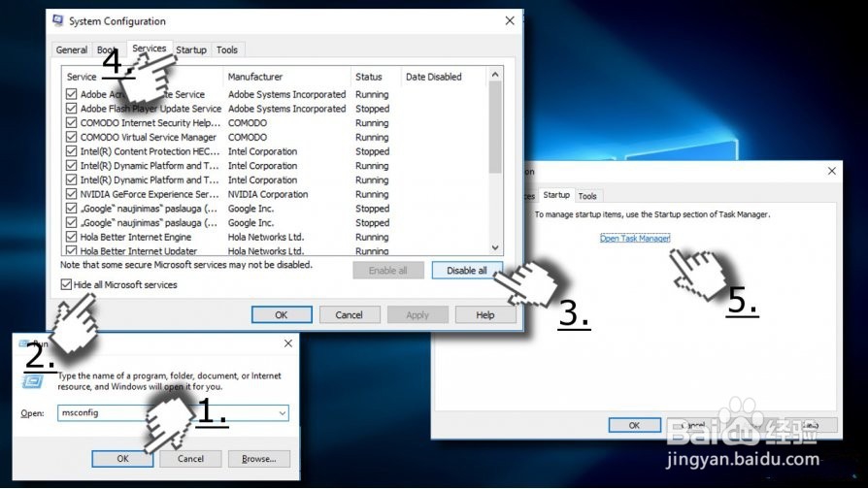Uncheck Intel(R) Content Protection HECI service
868x489 pixels.
pyautogui.click(x=72, y=151)
